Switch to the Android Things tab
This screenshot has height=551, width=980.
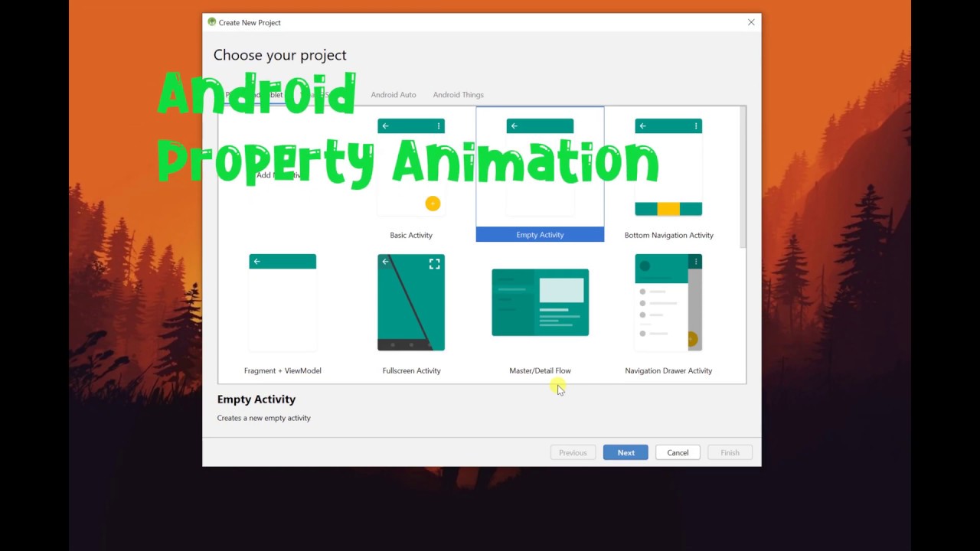pos(458,95)
